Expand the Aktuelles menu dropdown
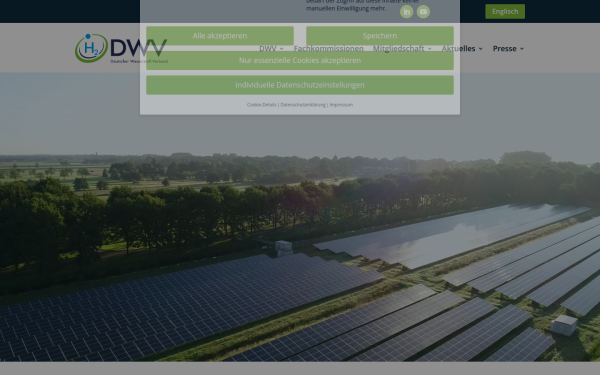This screenshot has height=375, width=600. tap(462, 49)
